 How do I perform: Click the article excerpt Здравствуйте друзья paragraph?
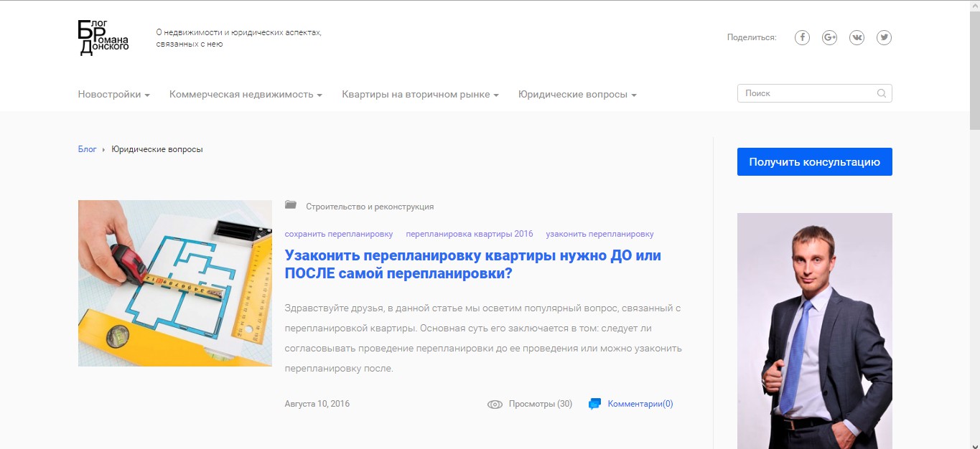[x=482, y=339]
